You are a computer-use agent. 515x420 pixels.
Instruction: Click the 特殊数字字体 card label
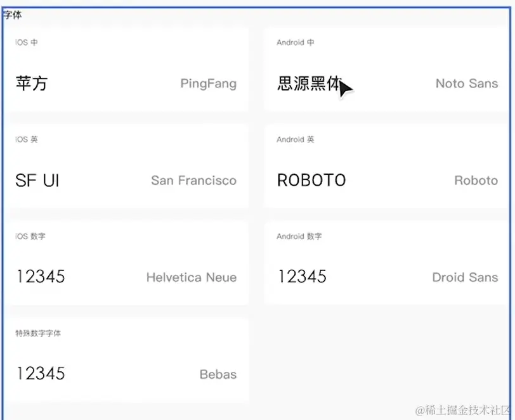[x=38, y=333]
